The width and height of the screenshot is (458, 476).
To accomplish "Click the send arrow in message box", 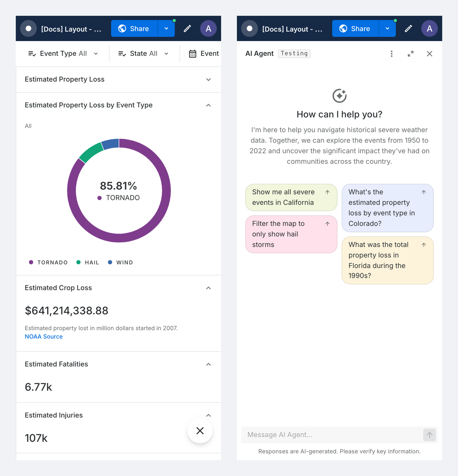I will point(429,435).
